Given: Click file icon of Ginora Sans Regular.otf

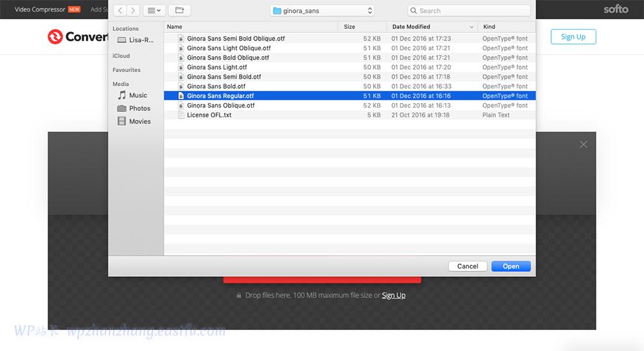Looking at the screenshot, I should (181, 96).
